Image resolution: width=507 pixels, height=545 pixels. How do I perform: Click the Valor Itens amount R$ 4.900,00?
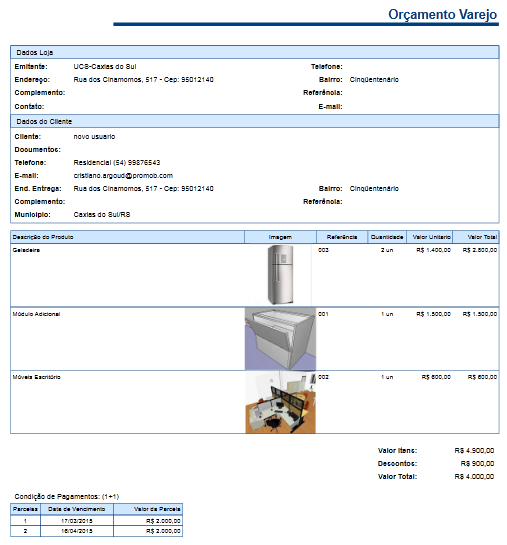click(x=474, y=450)
